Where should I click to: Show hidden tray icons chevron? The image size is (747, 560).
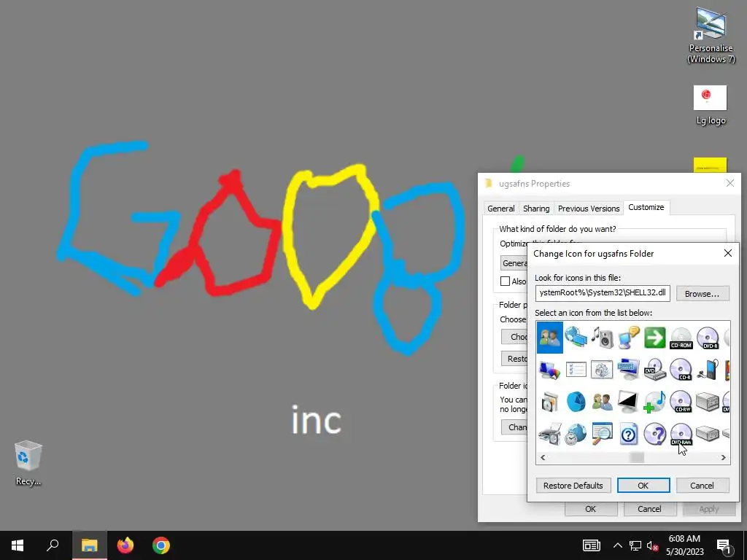[x=617, y=545]
